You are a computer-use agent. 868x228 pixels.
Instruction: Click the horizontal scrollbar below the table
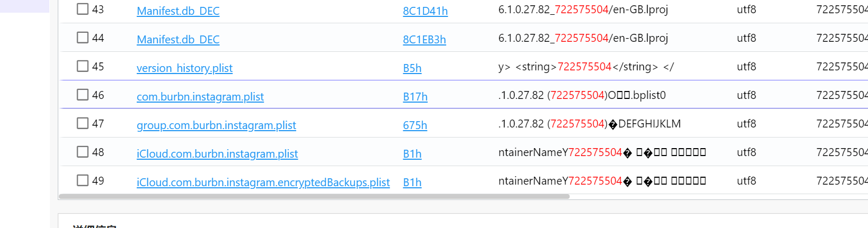314,196
